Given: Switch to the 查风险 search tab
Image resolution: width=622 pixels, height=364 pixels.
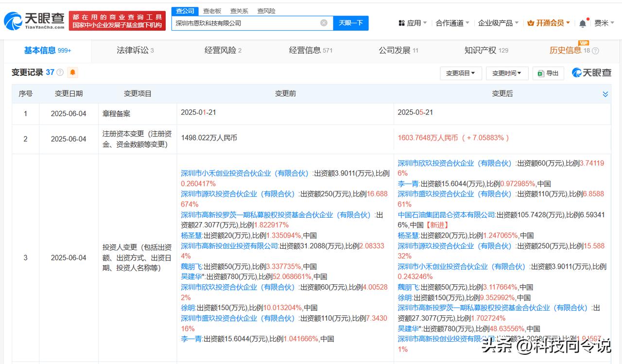Looking at the screenshot, I should (266, 11).
